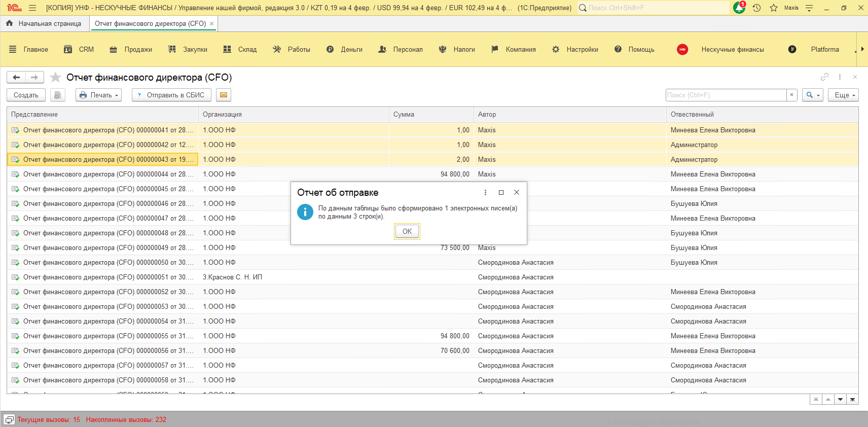Expand the Еще menu
The width and height of the screenshot is (868, 427).
pyautogui.click(x=843, y=95)
